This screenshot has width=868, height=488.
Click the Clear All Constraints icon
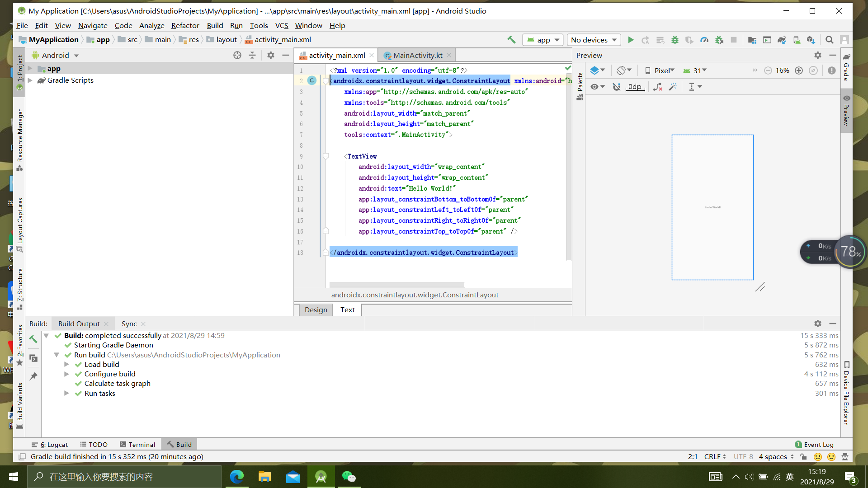point(658,87)
